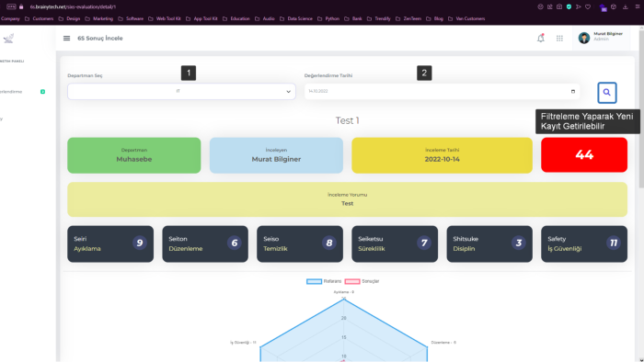Click the Shitsuke Disiplin score card

[489, 243]
